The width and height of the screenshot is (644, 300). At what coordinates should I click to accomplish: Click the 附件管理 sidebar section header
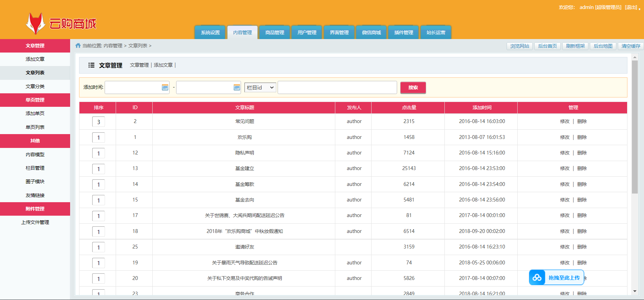(35, 209)
